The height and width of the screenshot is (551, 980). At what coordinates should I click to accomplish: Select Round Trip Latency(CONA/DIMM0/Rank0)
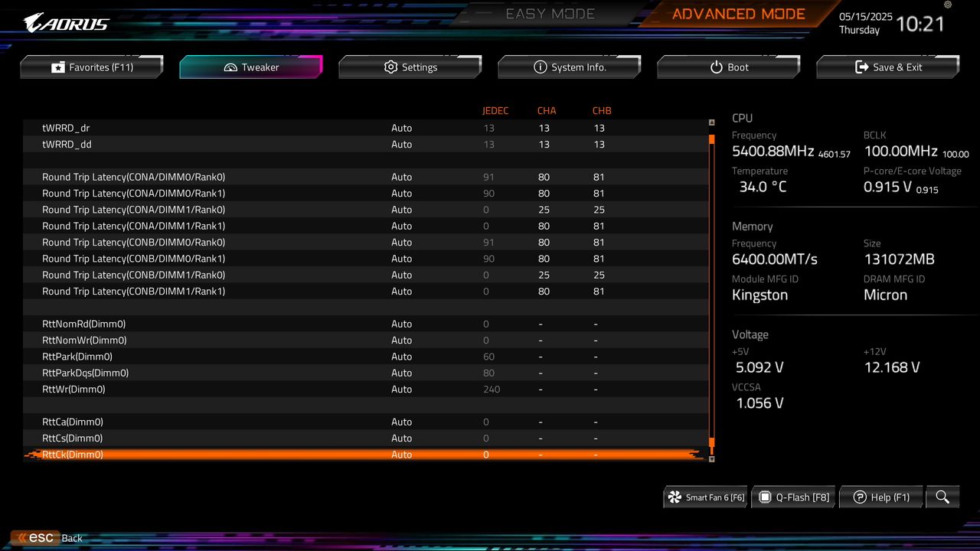click(366, 177)
